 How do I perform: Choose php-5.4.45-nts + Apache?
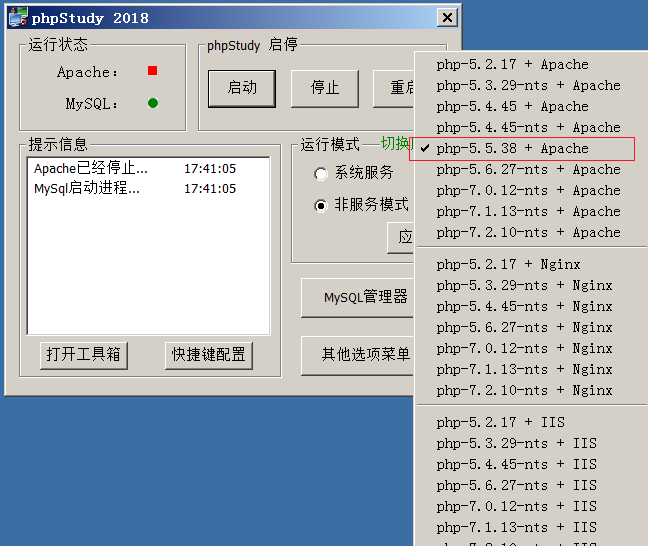[x=531, y=127]
